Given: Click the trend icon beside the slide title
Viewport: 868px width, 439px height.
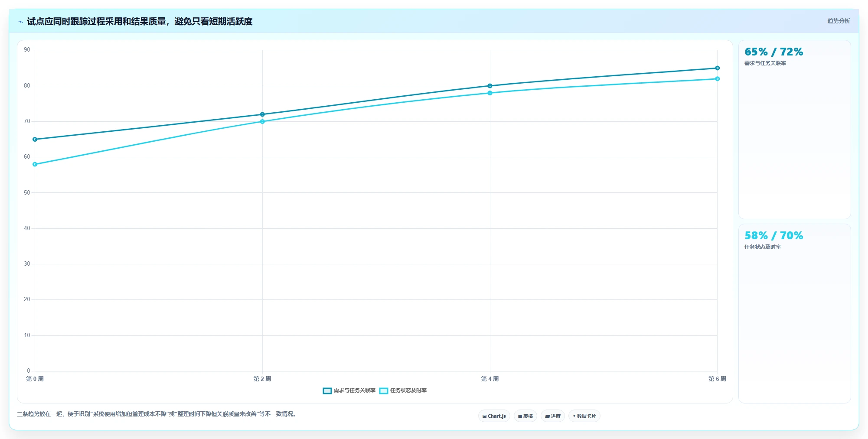Looking at the screenshot, I should tap(20, 22).
